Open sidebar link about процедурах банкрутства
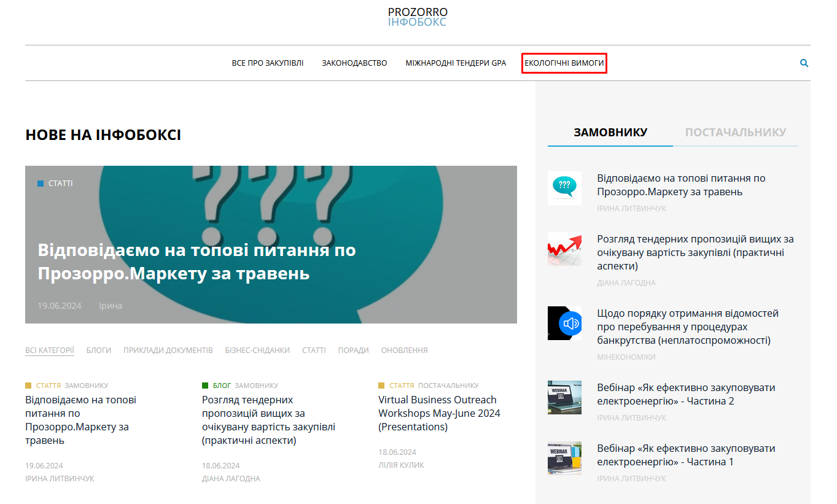837x504 pixels. coord(688,327)
